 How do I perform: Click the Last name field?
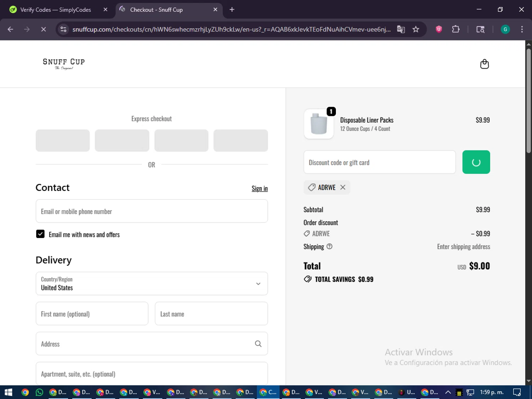pos(211,314)
